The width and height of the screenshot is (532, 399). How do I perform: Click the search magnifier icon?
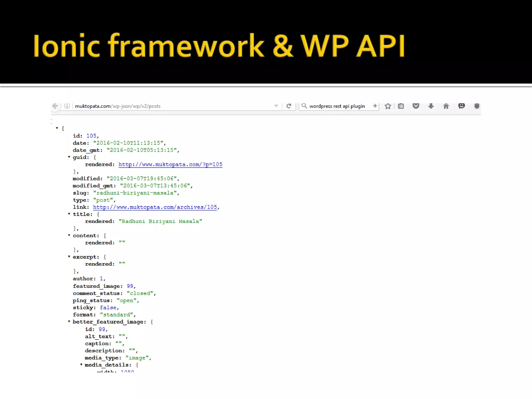304,106
